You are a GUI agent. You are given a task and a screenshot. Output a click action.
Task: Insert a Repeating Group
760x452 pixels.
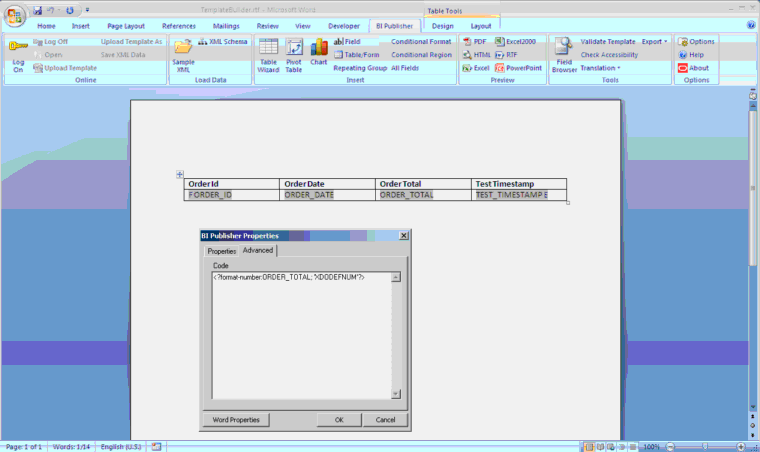pyautogui.click(x=360, y=68)
